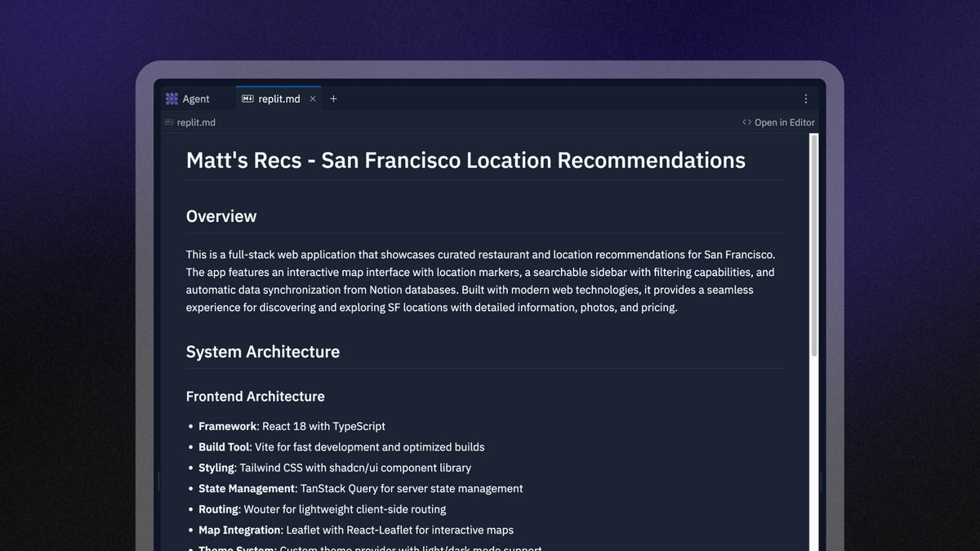
Task: Click the Overview heading
Action: (x=221, y=216)
